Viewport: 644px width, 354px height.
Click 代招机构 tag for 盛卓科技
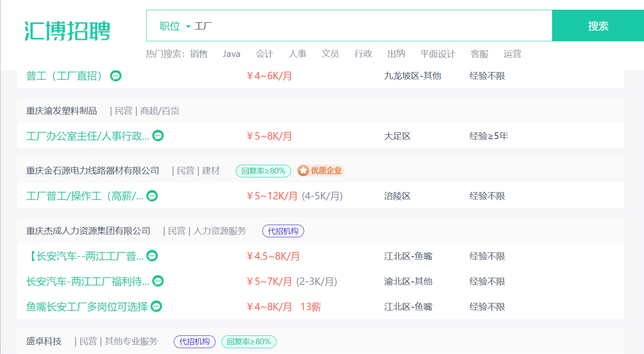[194, 342]
